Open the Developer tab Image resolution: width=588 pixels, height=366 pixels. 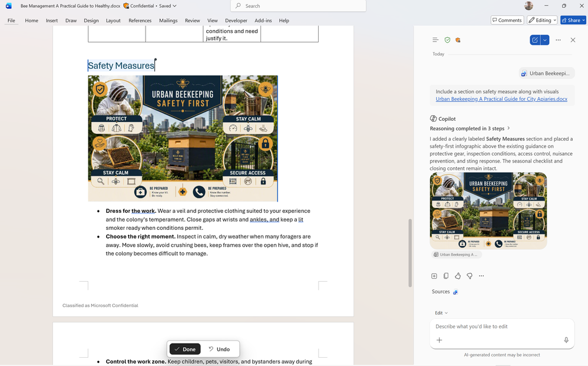236,20
